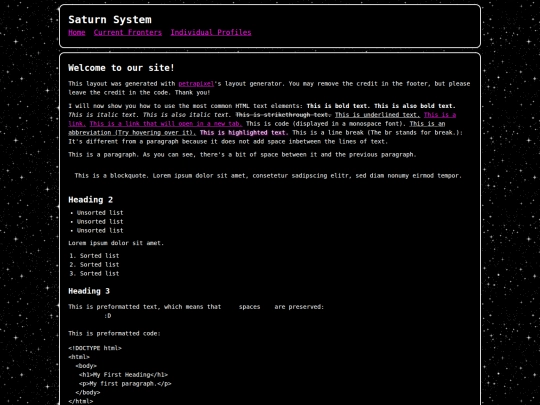This screenshot has height=405, width=540.
Task: Click the '<h1>My First Heading</h1>' code line
Action: tap(123, 375)
